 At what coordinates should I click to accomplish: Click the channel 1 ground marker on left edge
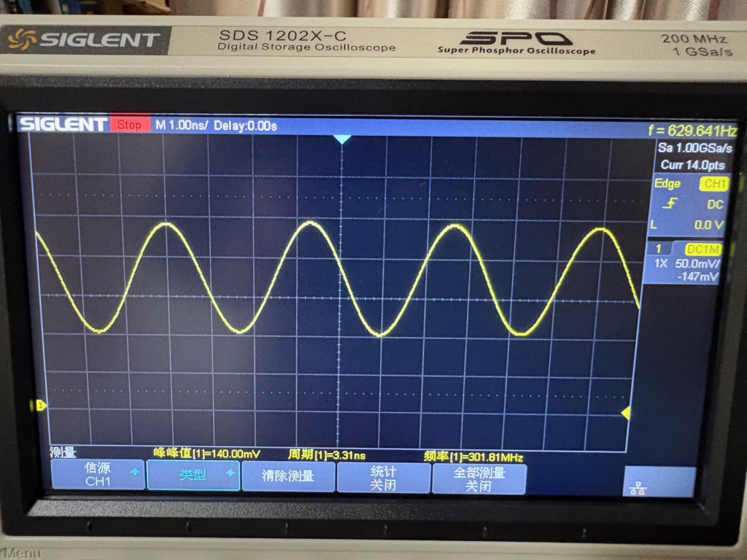41,405
